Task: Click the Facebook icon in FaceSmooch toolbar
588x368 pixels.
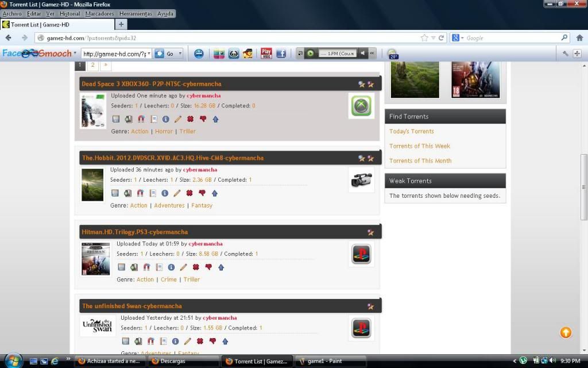Action: click(x=281, y=53)
